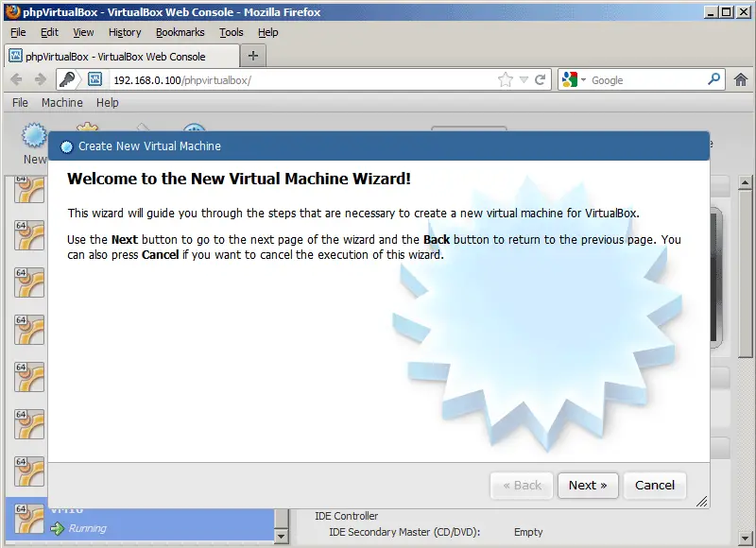Click the wizard dialog resize grip
Viewport: 756px width, 548px height.
702,502
